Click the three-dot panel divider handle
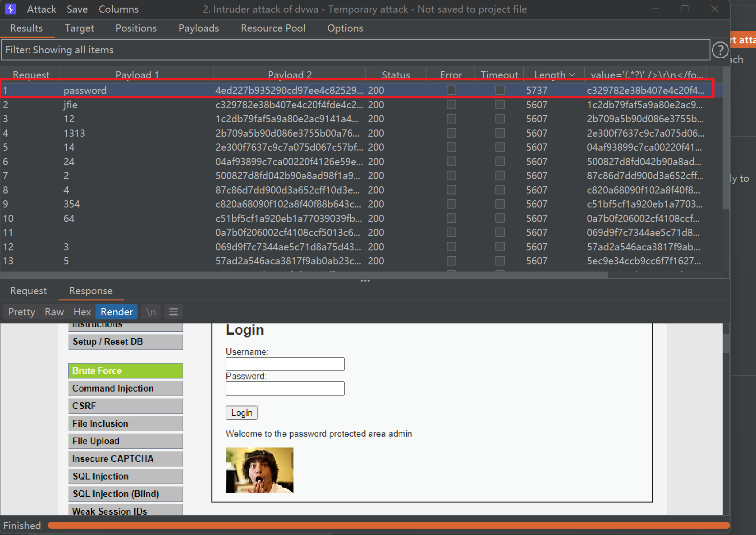Screen dimensions: 756x535 [365, 281]
